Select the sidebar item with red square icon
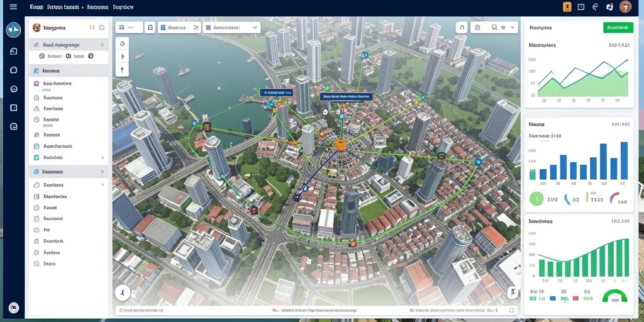The width and height of the screenshot is (644, 322). [x=69, y=196]
